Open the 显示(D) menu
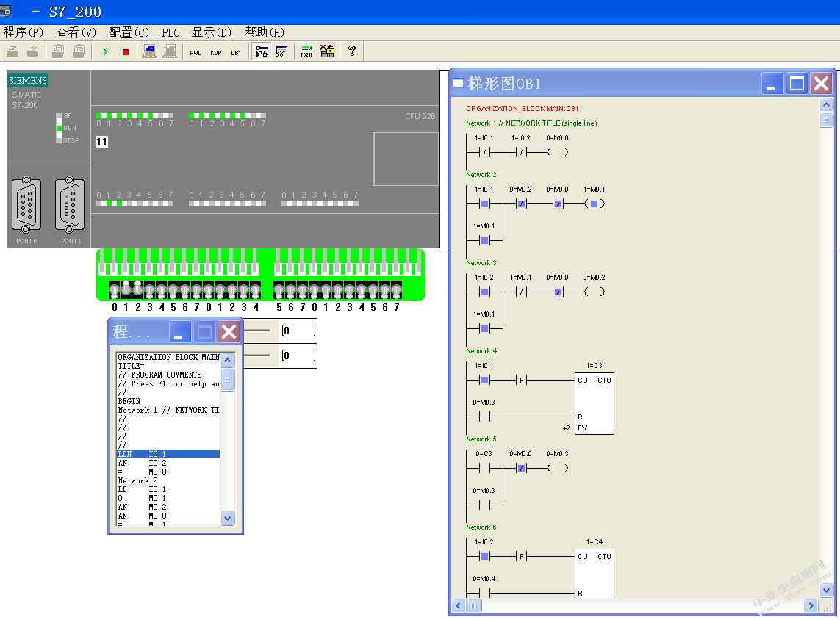 [212, 32]
